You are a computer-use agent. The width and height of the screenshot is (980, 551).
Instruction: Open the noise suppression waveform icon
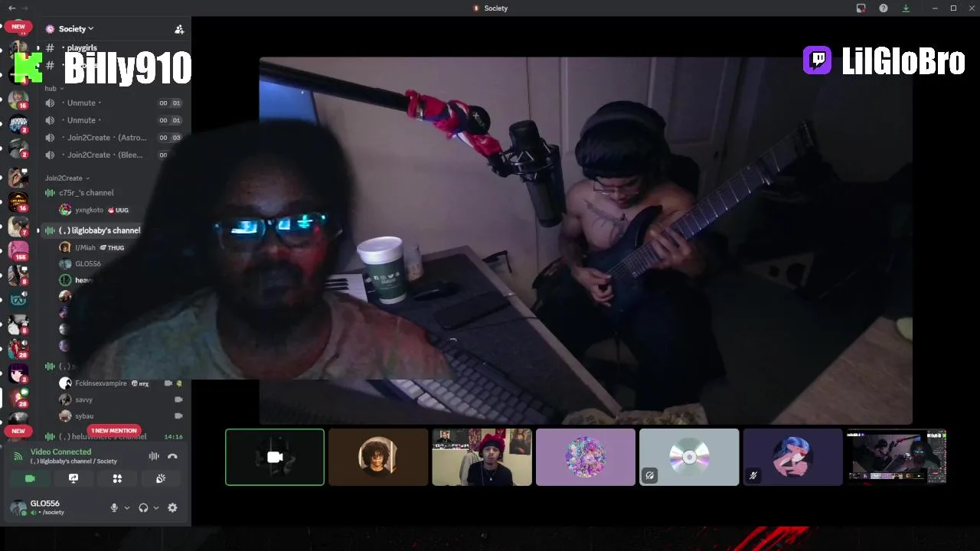click(x=154, y=456)
